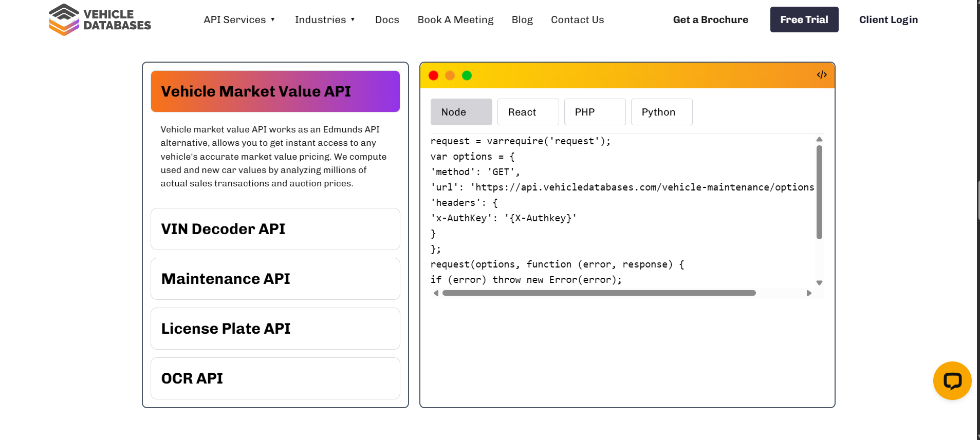Click the 'var options = {' code line
Viewport: 980px width, 440px height.
473,157
